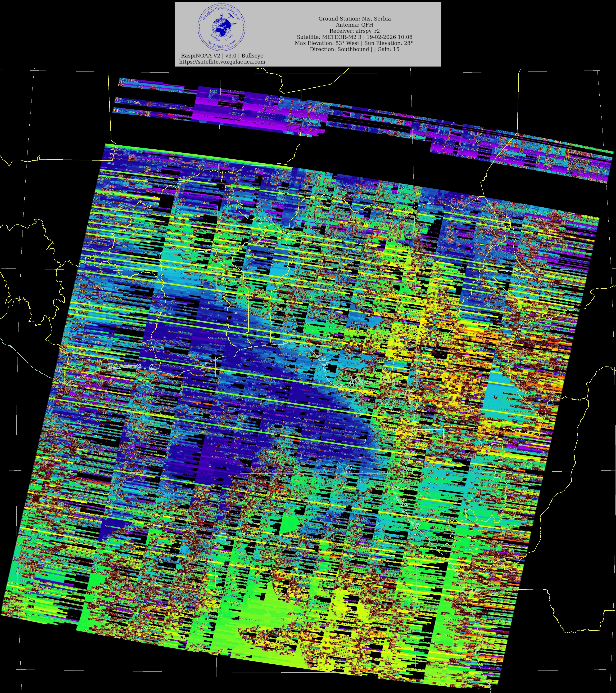Image resolution: width=616 pixels, height=693 pixels.
Task: Click the 'Max Elevation: 53° West' line
Action: tap(354, 43)
